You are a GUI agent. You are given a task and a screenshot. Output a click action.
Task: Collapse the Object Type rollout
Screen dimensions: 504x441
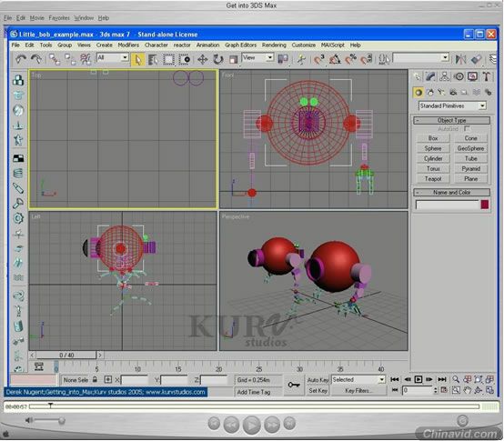(451, 120)
